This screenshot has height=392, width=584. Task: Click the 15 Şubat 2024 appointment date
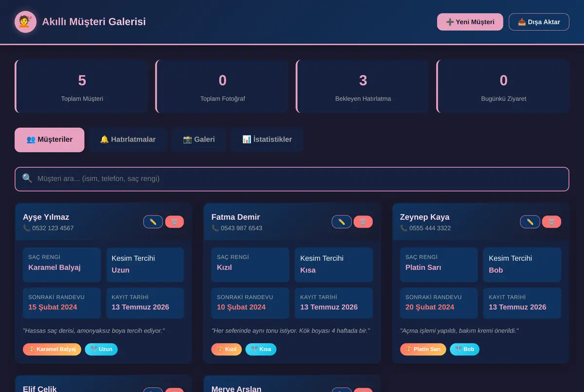coord(53,307)
